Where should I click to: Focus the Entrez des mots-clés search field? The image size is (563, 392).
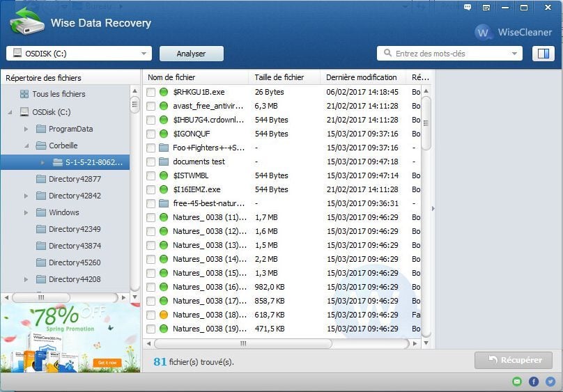[x=449, y=54]
